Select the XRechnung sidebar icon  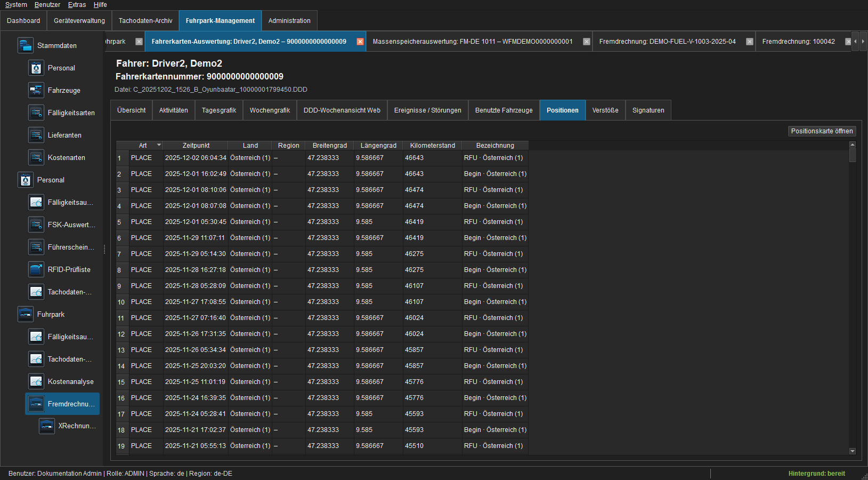[46, 426]
